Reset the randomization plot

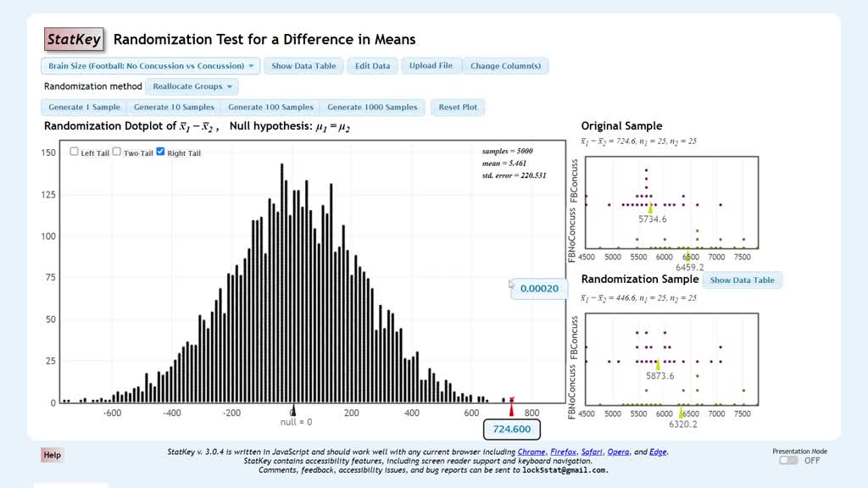(x=458, y=107)
